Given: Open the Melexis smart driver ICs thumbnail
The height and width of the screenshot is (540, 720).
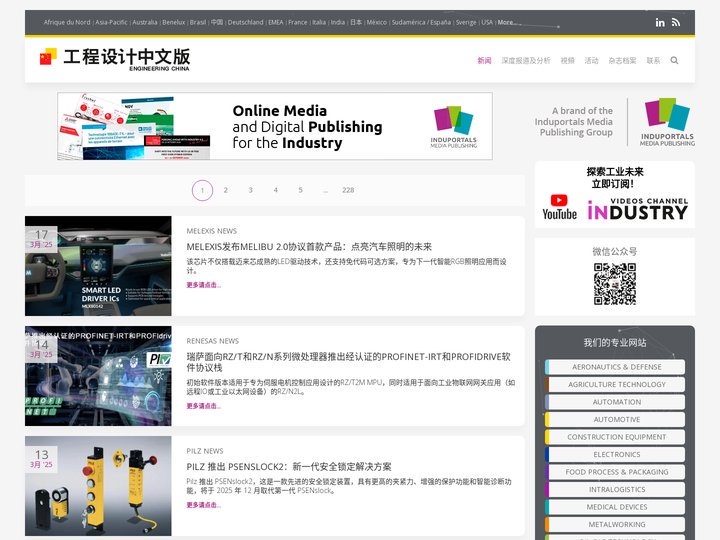Looking at the screenshot, I should (98, 266).
